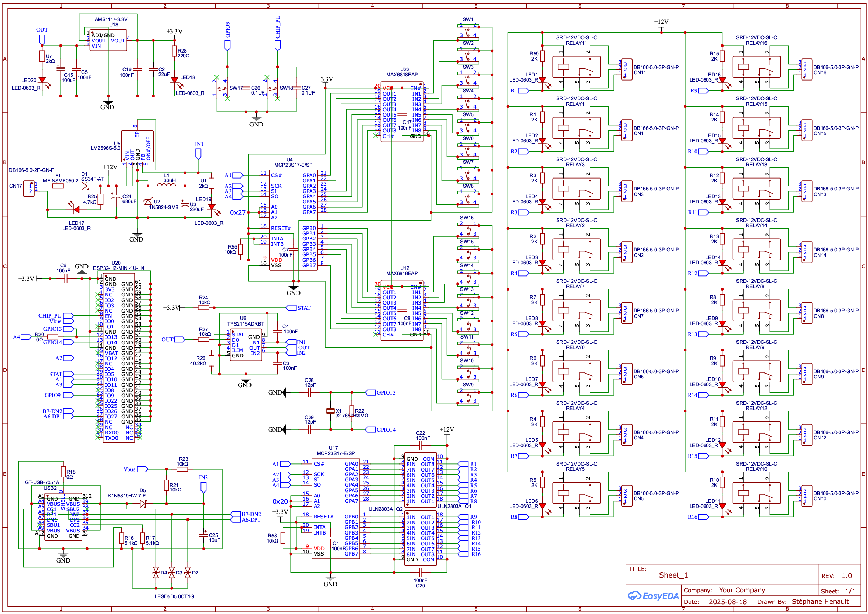Click the L1 33uH inductor symbol
The height and width of the screenshot is (614, 868).
pyautogui.click(x=166, y=185)
